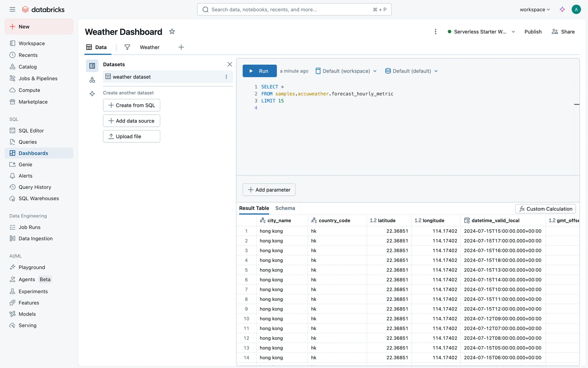This screenshot has height=368, width=588.
Task: Click the global search field
Action: point(294,10)
